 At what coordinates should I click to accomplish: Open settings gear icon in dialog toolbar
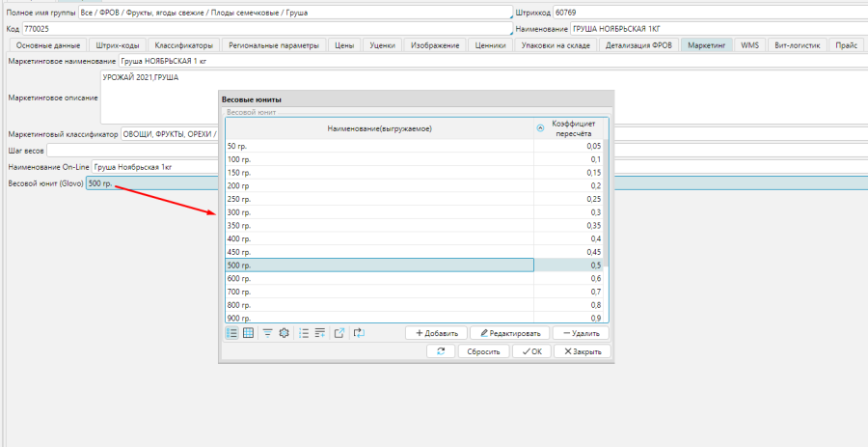pos(284,333)
